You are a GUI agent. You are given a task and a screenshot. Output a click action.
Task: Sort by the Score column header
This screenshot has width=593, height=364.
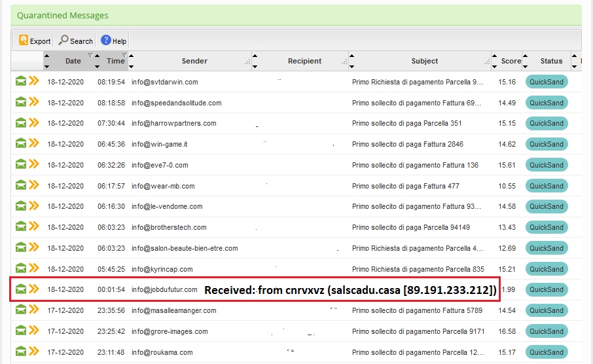pyautogui.click(x=511, y=61)
